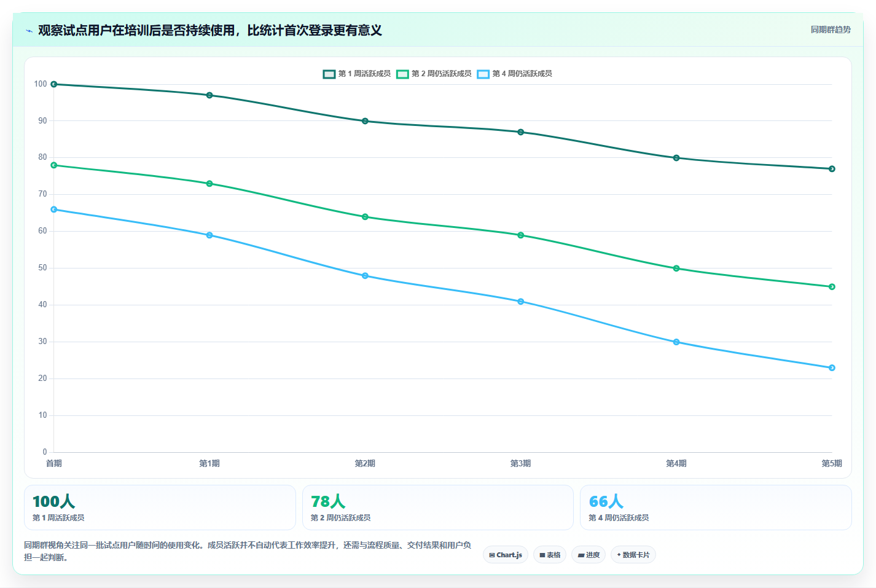
Task: Click the 第2期 x-axis label
Action: coord(365,463)
